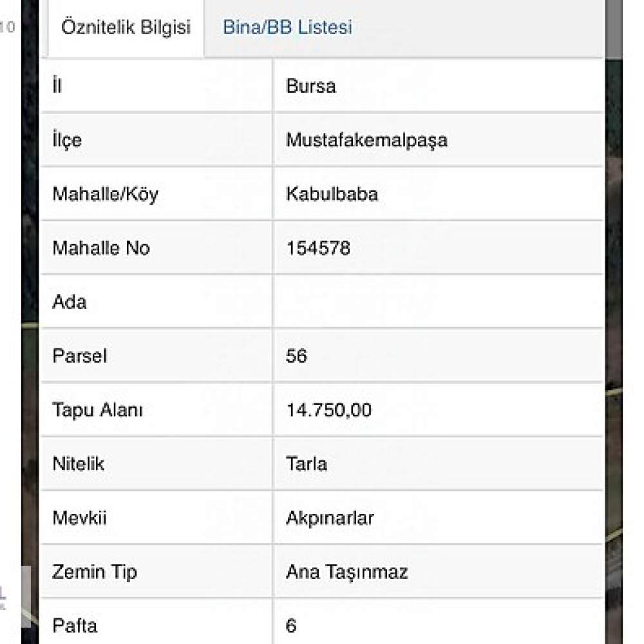Switch to the Bina/BB Listesi tab

(x=287, y=27)
